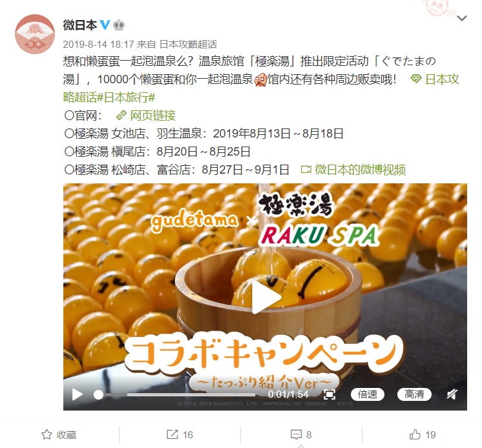Open the 微日本 profile avatar

tap(35, 34)
